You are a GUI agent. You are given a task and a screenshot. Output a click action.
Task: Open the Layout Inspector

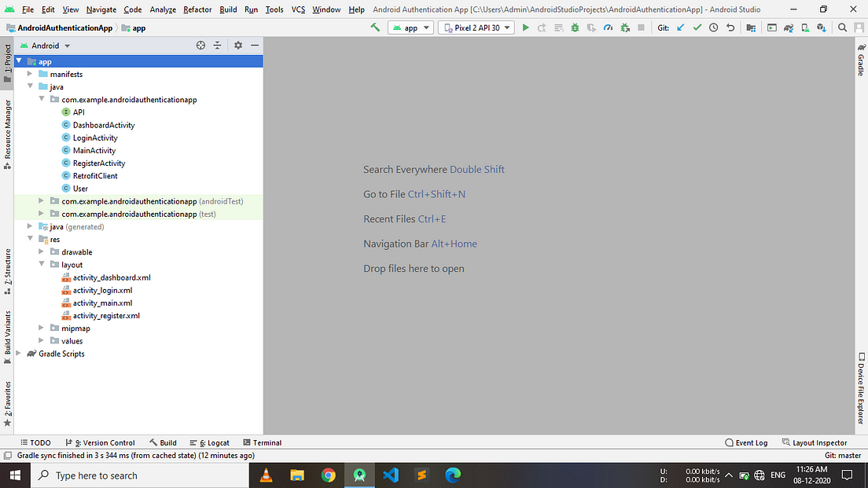pos(815,442)
